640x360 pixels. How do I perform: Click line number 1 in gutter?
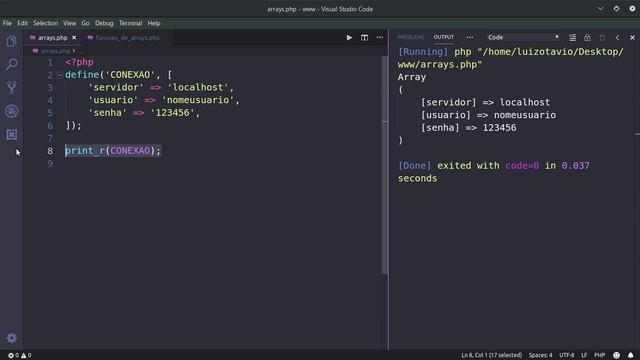[x=50, y=62]
